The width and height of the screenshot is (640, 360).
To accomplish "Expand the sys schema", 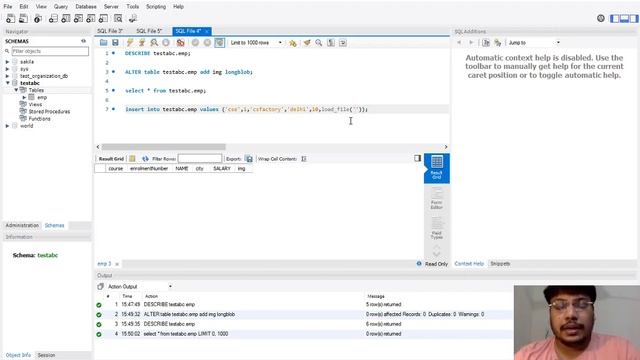I will click(x=7, y=69).
